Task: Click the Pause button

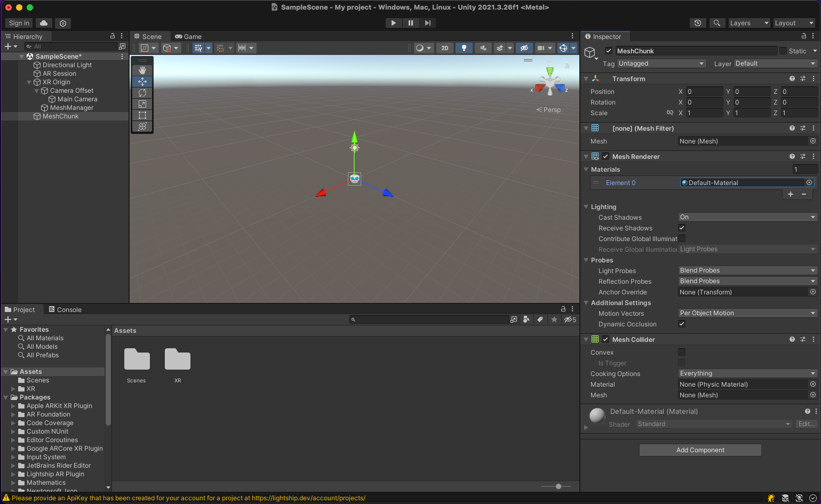Action: [x=410, y=23]
